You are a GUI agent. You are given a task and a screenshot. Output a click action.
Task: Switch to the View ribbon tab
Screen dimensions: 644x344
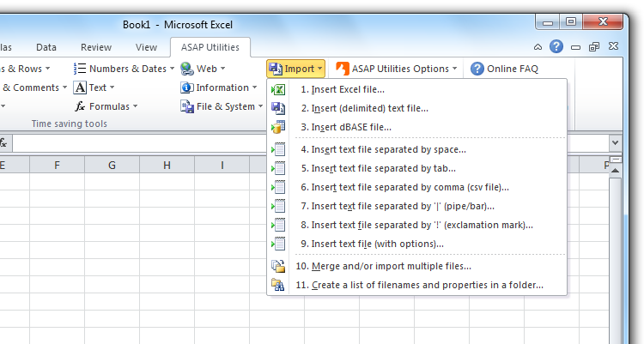(146, 47)
